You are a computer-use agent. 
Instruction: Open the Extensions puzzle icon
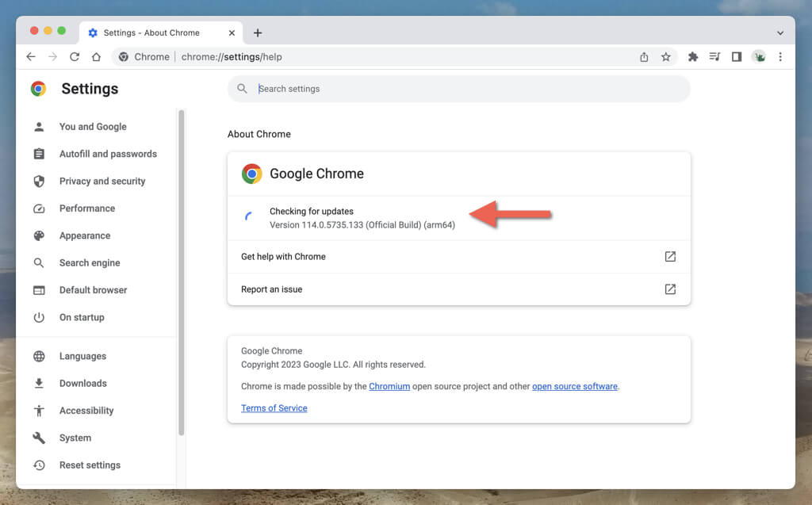coord(693,57)
